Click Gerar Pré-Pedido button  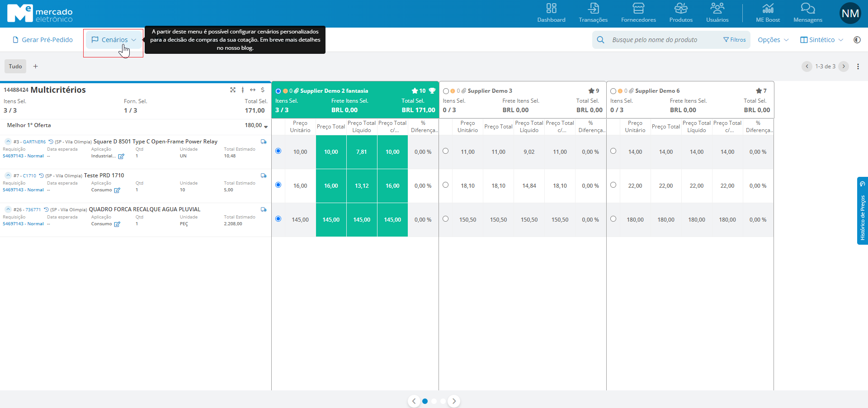coord(43,40)
